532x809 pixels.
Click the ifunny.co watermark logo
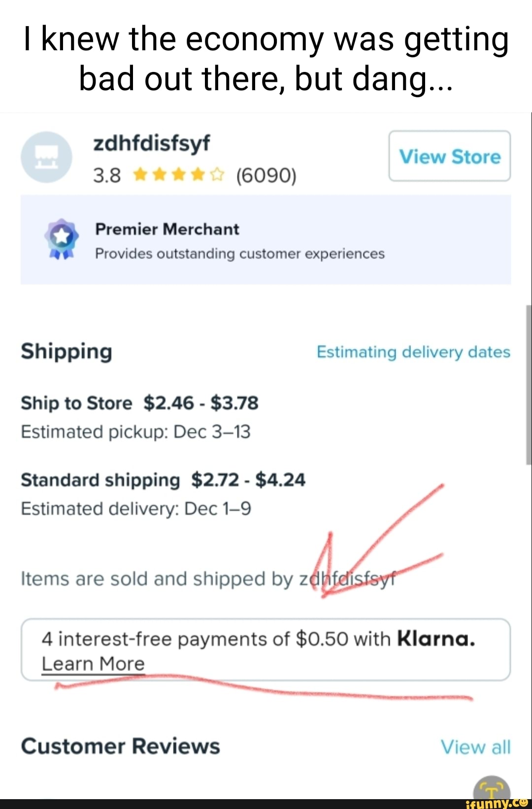[x=497, y=803]
